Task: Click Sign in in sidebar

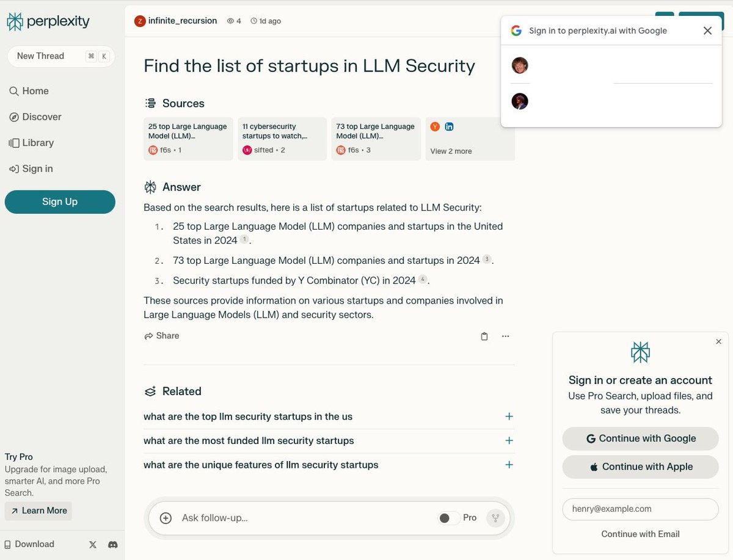Action: pyautogui.click(x=31, y=169)
